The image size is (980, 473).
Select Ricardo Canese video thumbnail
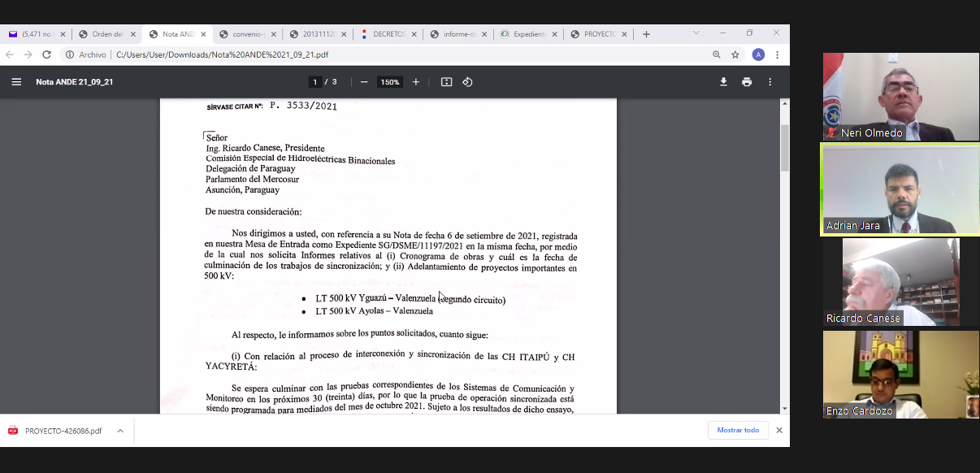coord(901,282)
